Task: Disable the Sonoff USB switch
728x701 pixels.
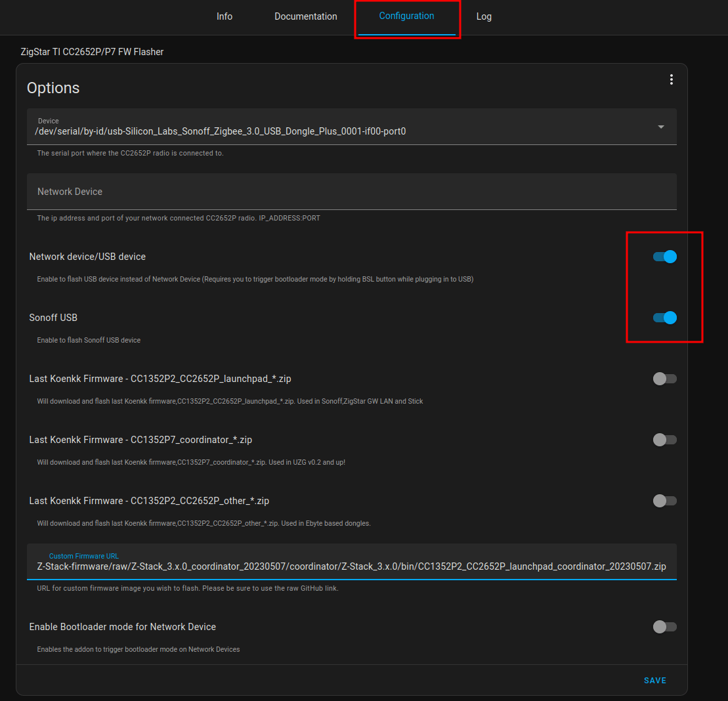Action: (x=664, y=318)
